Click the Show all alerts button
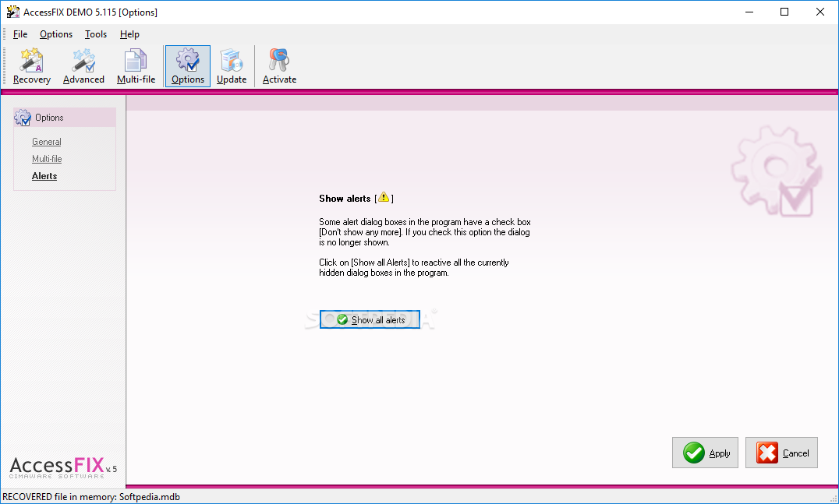839x504 pixels. 370,319
